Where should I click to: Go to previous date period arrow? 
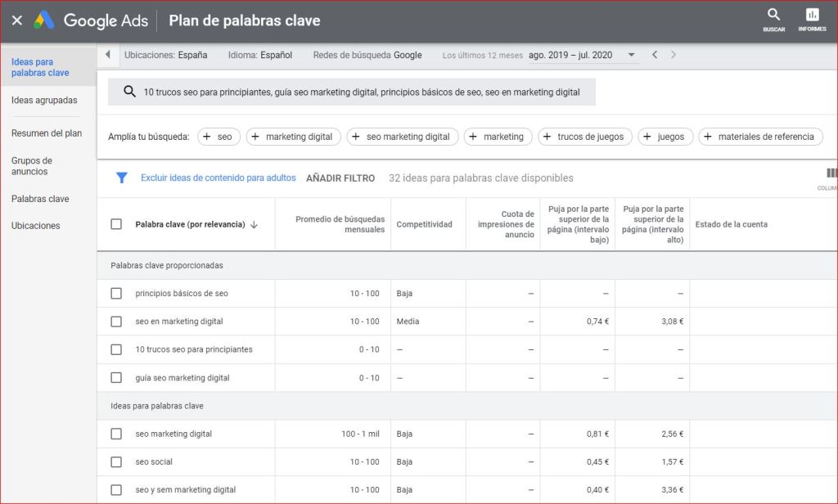[654, 55]
